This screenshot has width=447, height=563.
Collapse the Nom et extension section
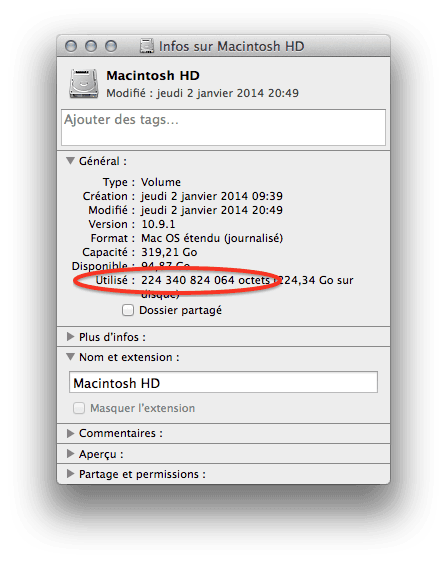pos(70,357)
